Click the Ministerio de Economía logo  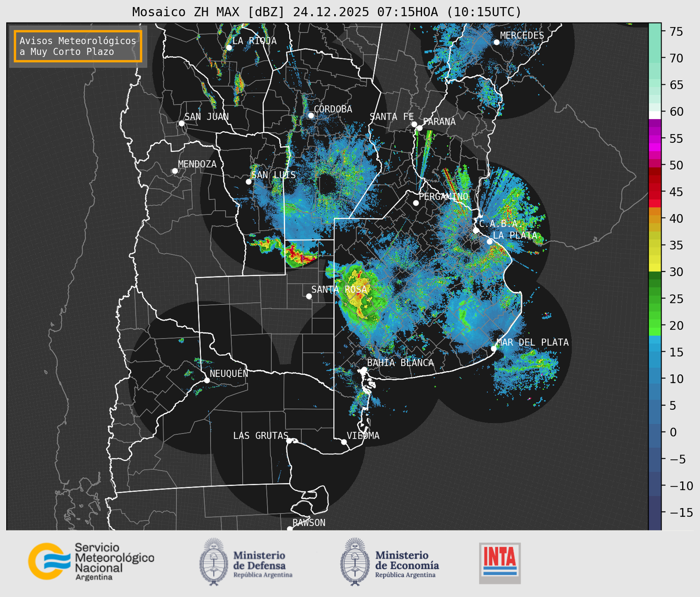coord(390,562)
